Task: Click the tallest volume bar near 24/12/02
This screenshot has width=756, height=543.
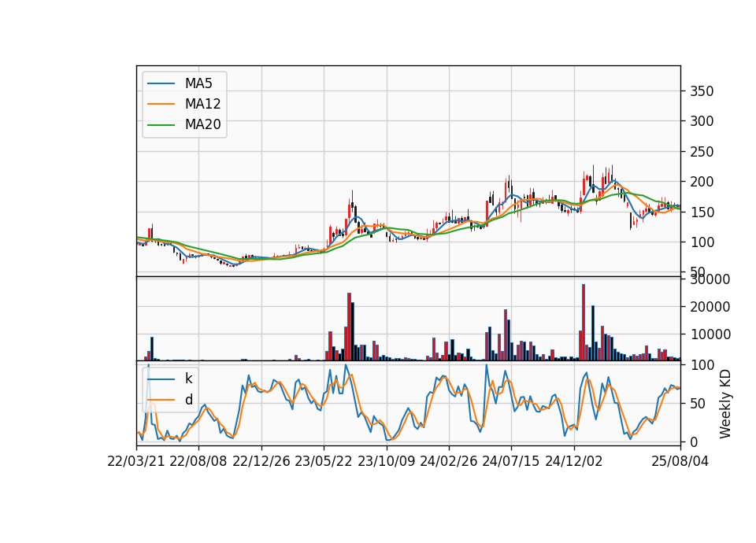Action: coord(584,322)
